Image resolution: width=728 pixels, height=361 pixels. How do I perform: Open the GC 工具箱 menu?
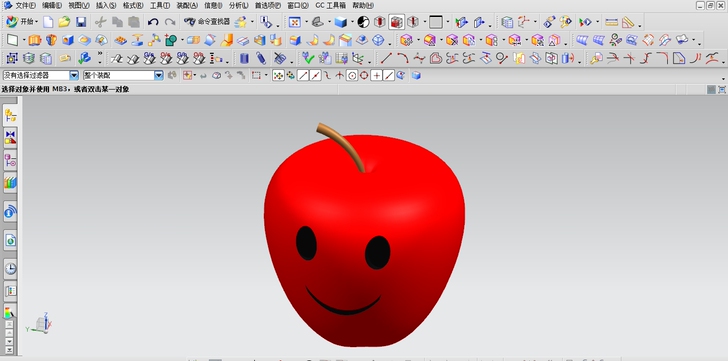point(331,6)
